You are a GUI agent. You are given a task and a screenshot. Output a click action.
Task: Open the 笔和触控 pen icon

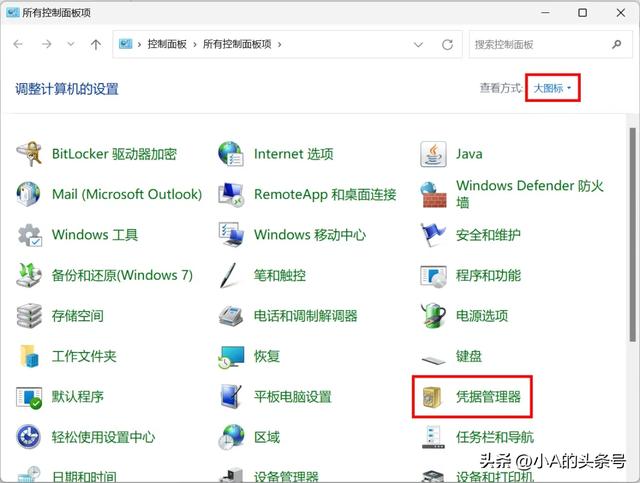pyautogui.click(x=228, y=275)
